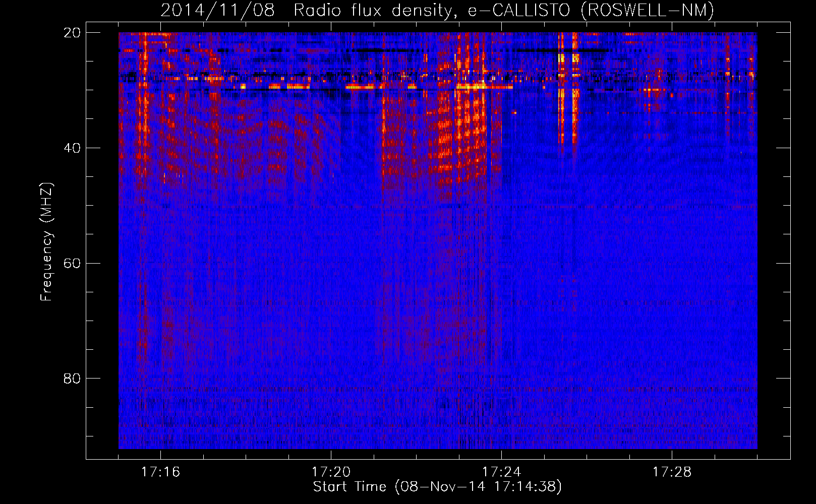Click the plot title '2014/11/08 Radio flux density'

(437, 10)
